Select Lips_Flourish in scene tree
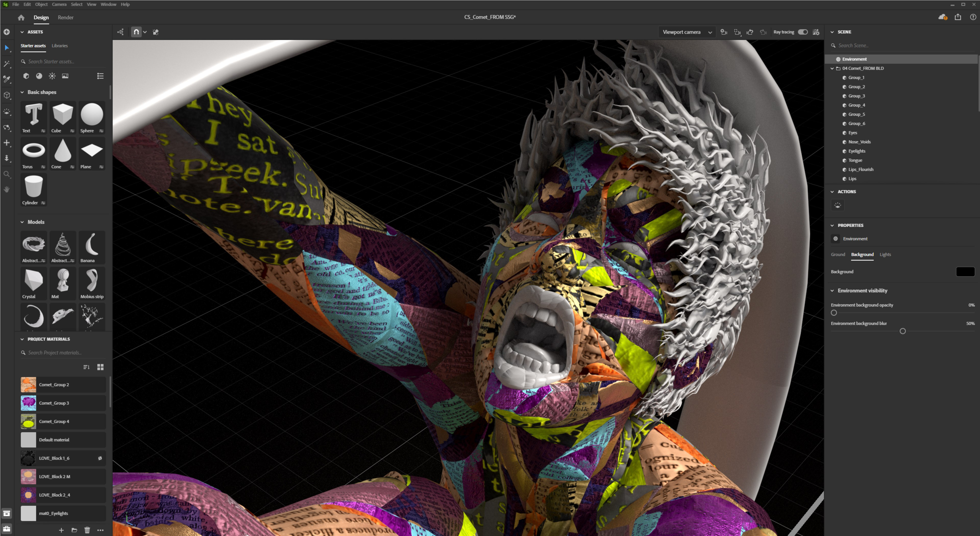The height and width of the screenshot is (536, 980). 861,169
